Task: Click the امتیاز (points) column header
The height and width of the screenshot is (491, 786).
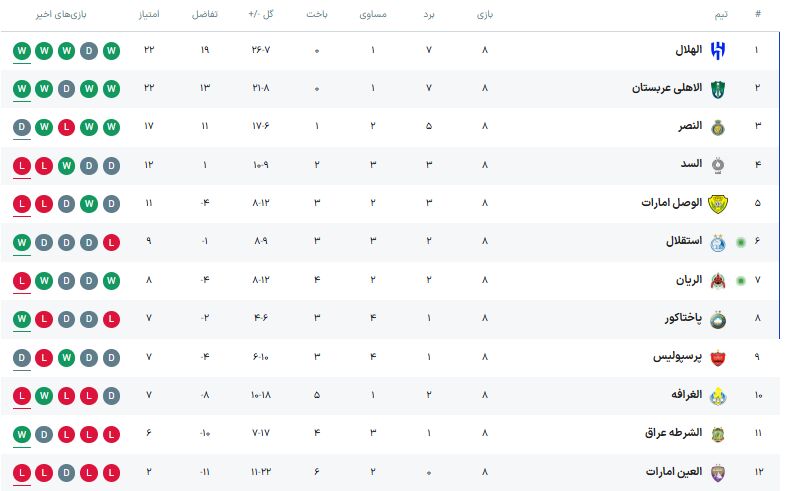Action: [148, 15]
